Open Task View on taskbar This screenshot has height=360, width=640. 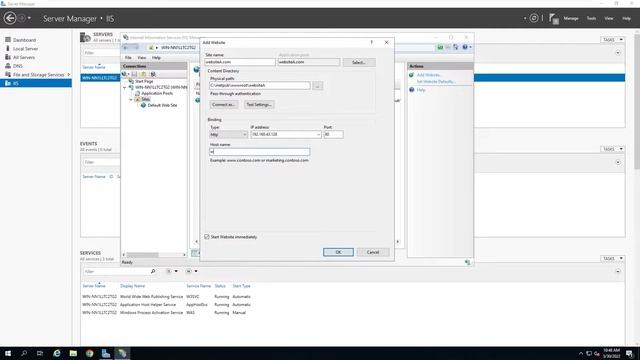coord(40,353)
